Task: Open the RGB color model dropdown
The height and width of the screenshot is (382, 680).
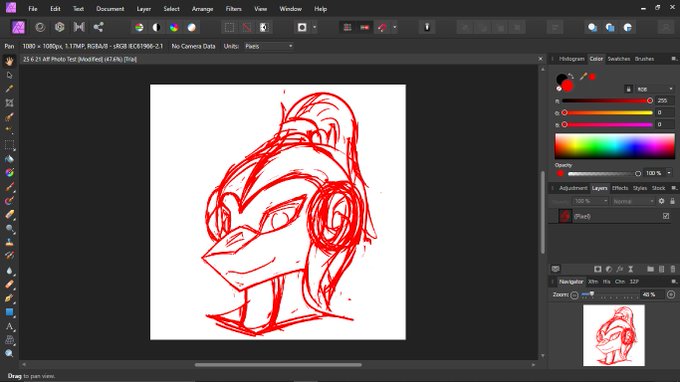Action: point(654,89)
